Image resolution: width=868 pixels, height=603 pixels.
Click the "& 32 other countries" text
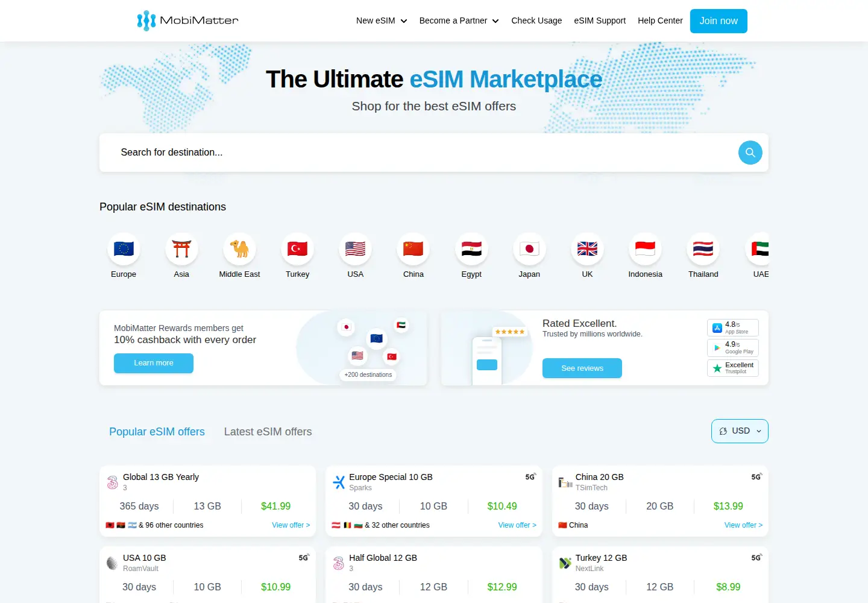point(397,525)
